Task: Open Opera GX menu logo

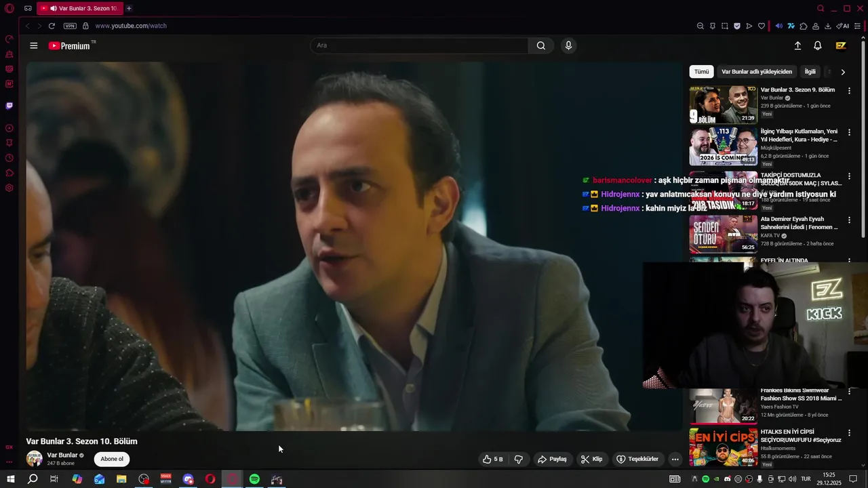Action: (9, 8)
